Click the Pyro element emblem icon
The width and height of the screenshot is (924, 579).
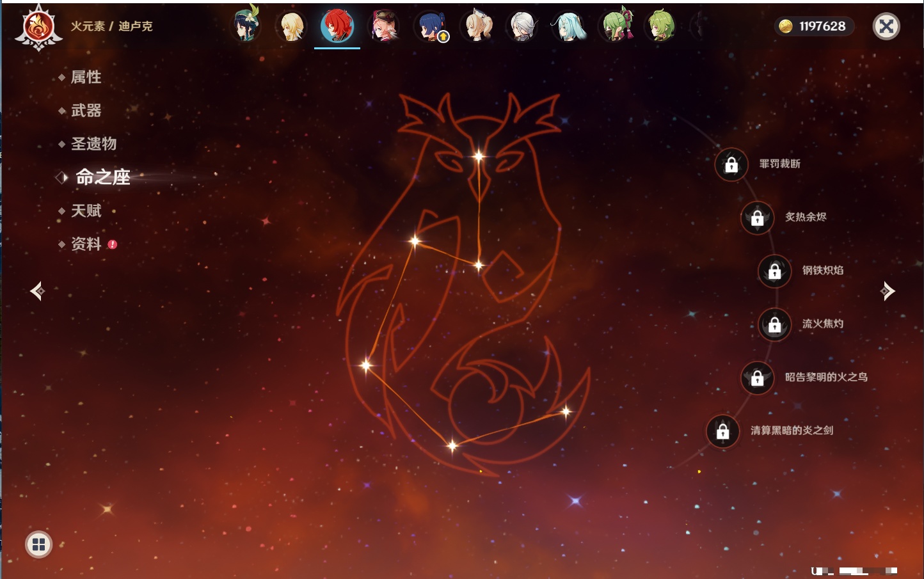tap(38, 28)
